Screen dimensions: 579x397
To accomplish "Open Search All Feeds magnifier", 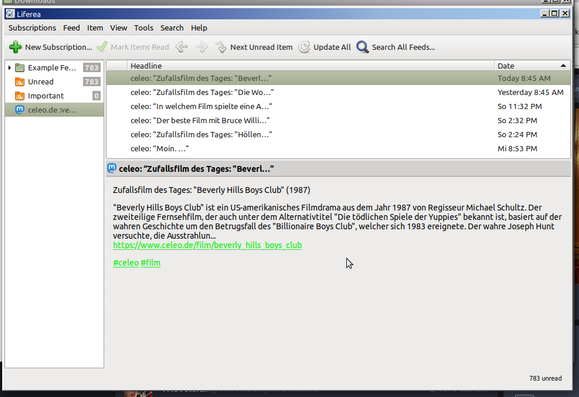I will [363, 47].
